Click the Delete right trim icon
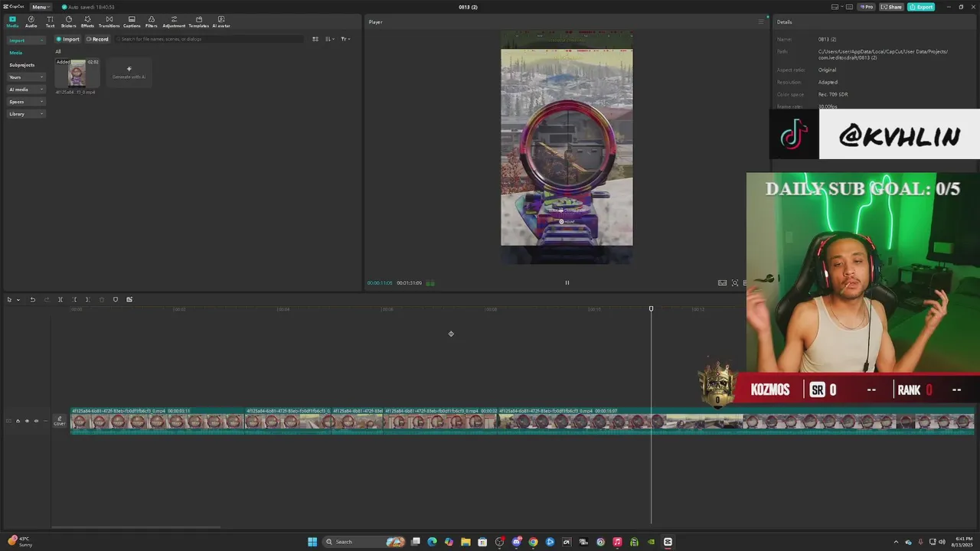The height and width of the screenshot is (551, 980). (x=87, y=299)
